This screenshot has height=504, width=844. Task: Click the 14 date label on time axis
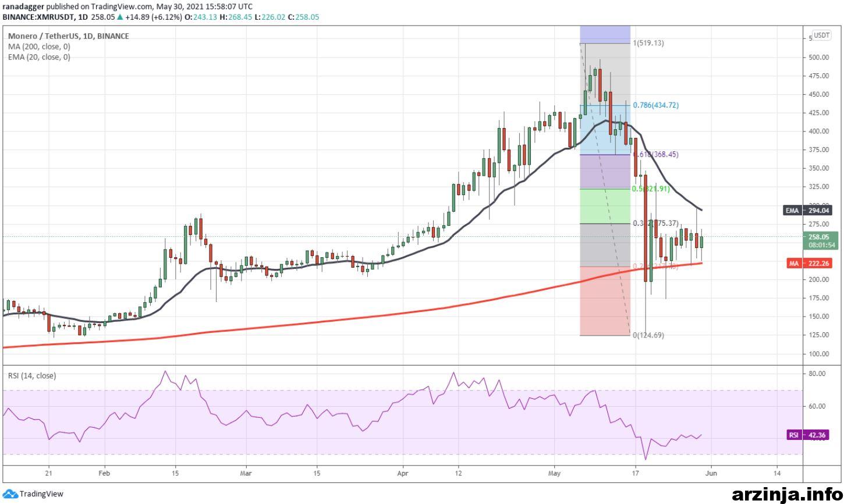777,473
